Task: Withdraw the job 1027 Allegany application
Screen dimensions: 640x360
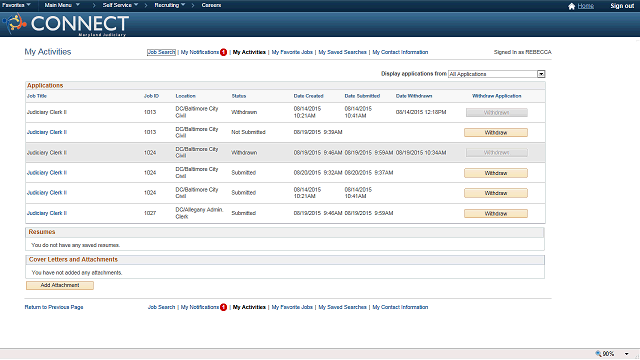Action: click(x=496, y=213)
